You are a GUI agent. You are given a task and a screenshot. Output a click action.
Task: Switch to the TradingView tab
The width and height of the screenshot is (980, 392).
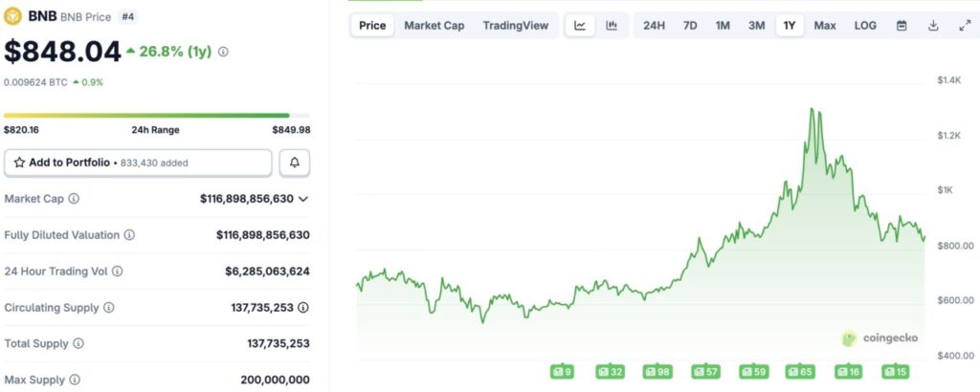[516, 26]
